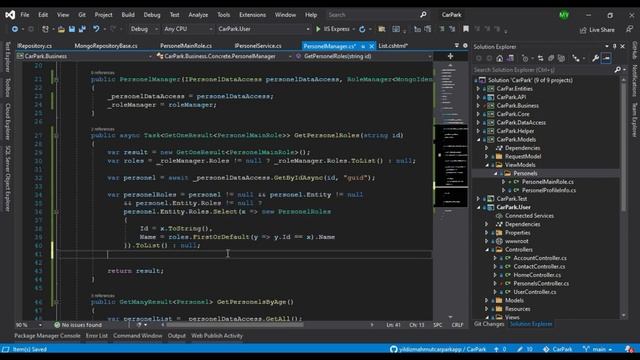
Task: Open the Git Changes tab
Action: [x=489, y=324]
